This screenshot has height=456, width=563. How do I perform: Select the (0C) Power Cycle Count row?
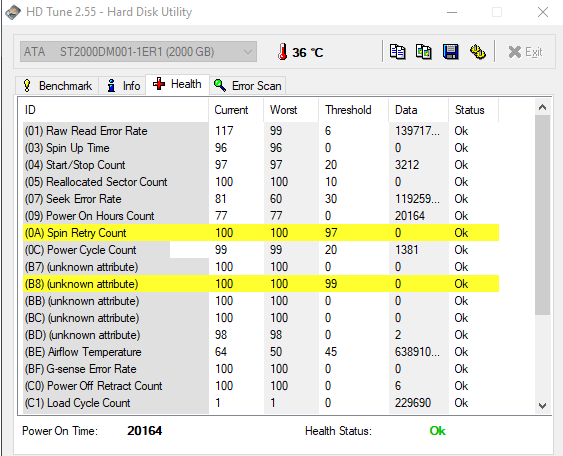261,250
